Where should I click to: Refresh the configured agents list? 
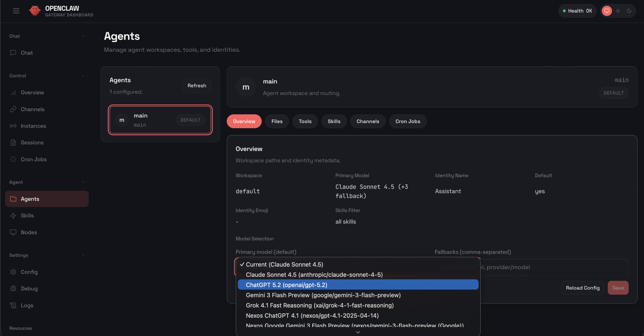coord(197,85)
